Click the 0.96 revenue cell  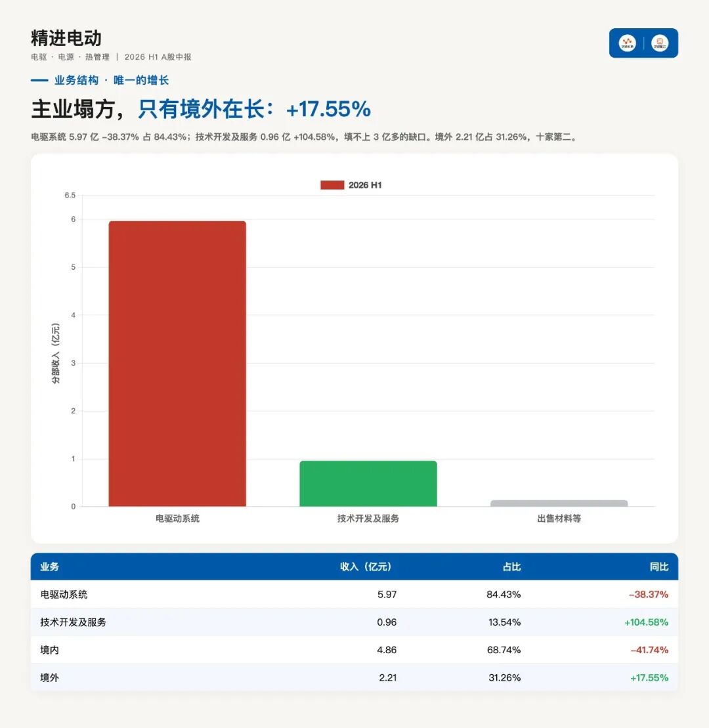[x=387, y=622]
